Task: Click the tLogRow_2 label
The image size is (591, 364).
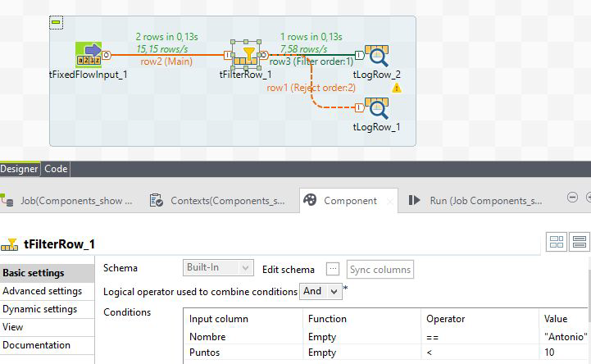Action: point(376,75)
